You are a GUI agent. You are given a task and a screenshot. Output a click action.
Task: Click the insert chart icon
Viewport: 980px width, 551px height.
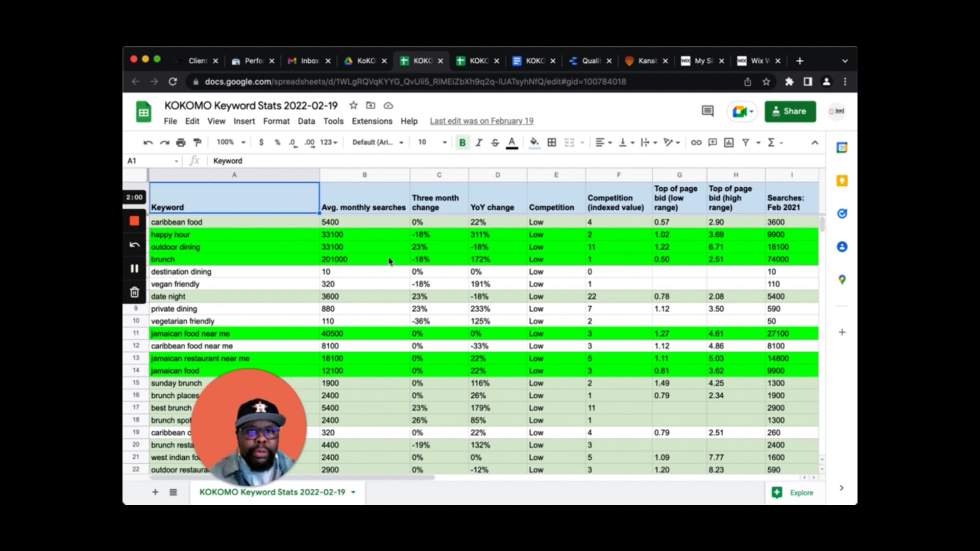(x=729, y=142)
